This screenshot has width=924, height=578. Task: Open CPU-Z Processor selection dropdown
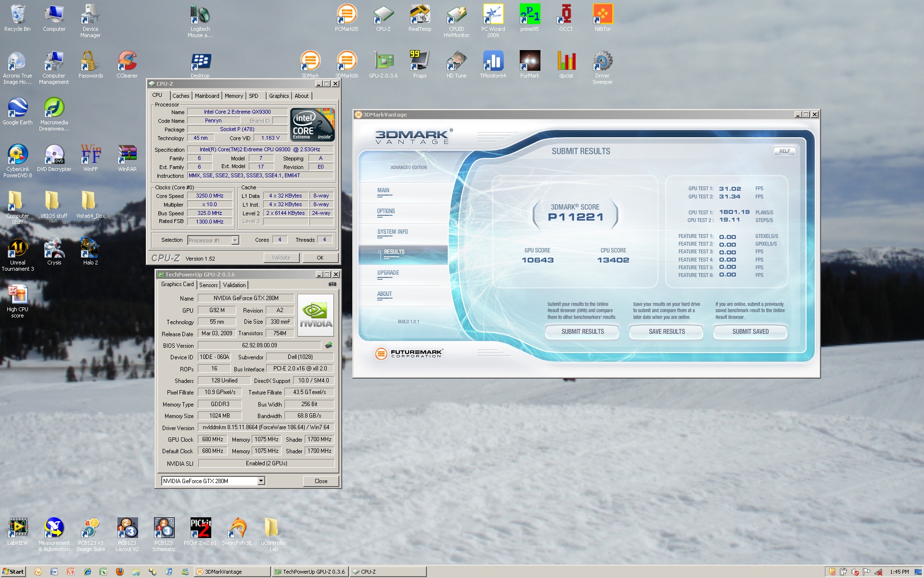213,240
